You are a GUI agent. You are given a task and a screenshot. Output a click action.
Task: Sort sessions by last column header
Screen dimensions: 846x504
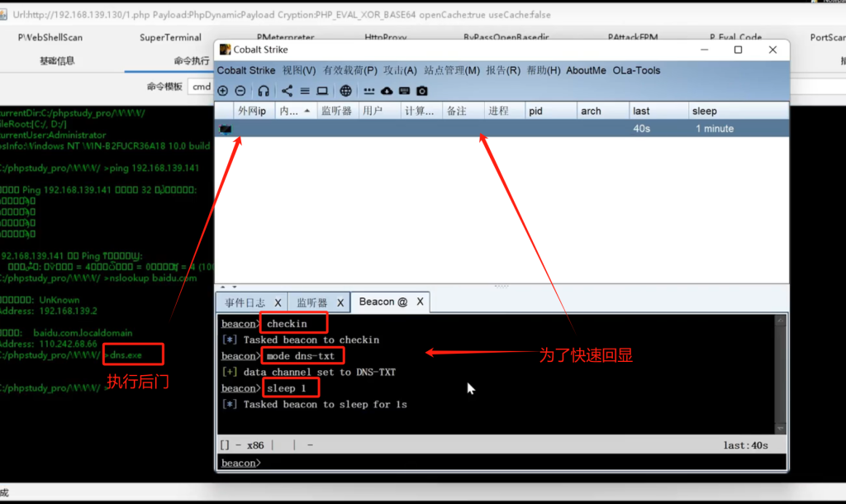[x=659, y=112]
